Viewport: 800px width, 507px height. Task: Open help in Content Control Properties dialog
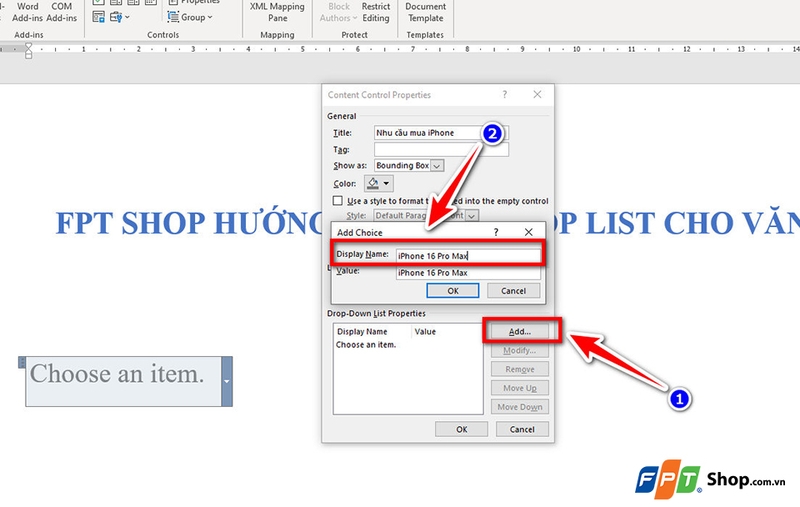pyautogui.click(x=505, y=94)
